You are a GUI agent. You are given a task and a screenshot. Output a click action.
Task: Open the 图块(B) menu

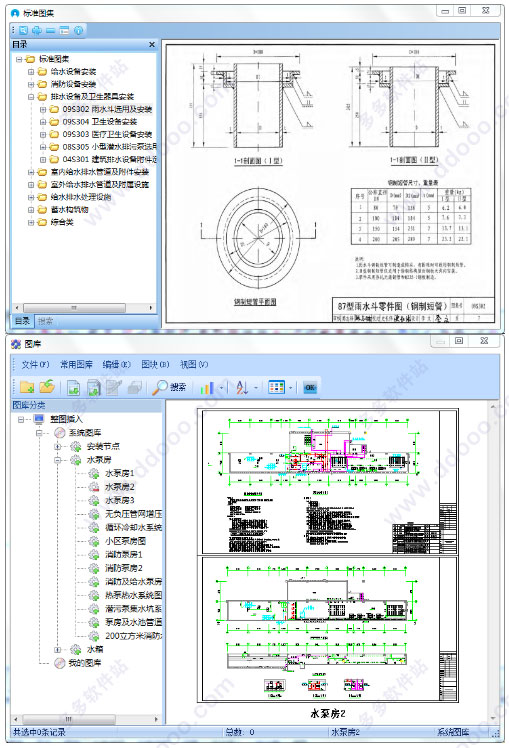coord(155,364)
